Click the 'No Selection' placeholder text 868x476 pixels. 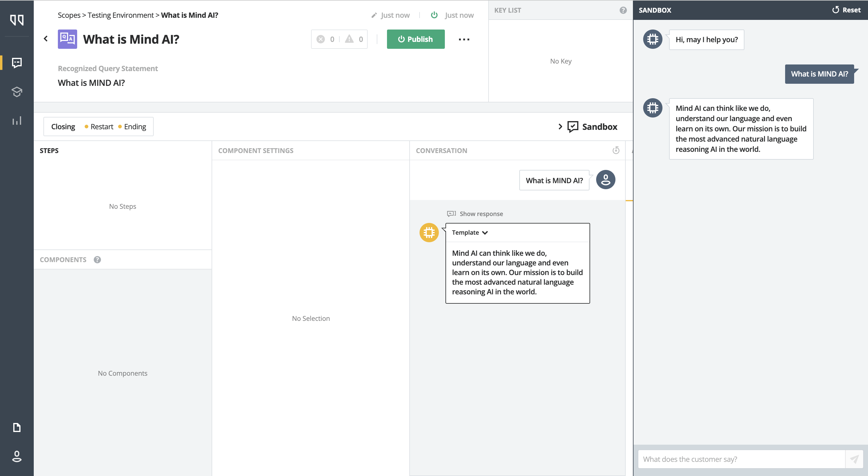click(x=311, y=318)
